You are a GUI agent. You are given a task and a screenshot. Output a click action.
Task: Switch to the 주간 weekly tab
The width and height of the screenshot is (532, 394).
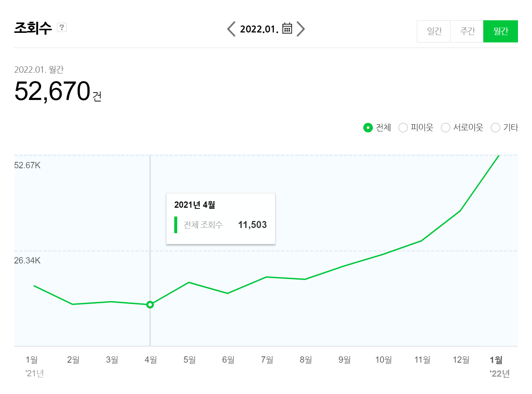[x=467, y=31]
